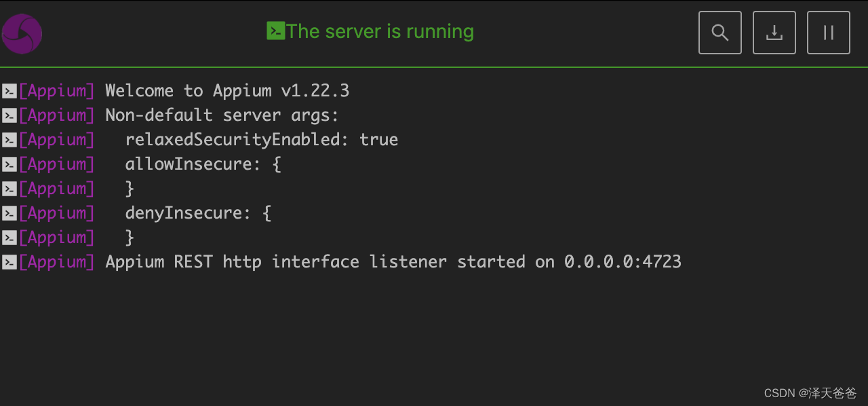The width and height of the screenshot is (868, 406).
Task: Select 'The server is running' status text
Action: click(380, 31)
